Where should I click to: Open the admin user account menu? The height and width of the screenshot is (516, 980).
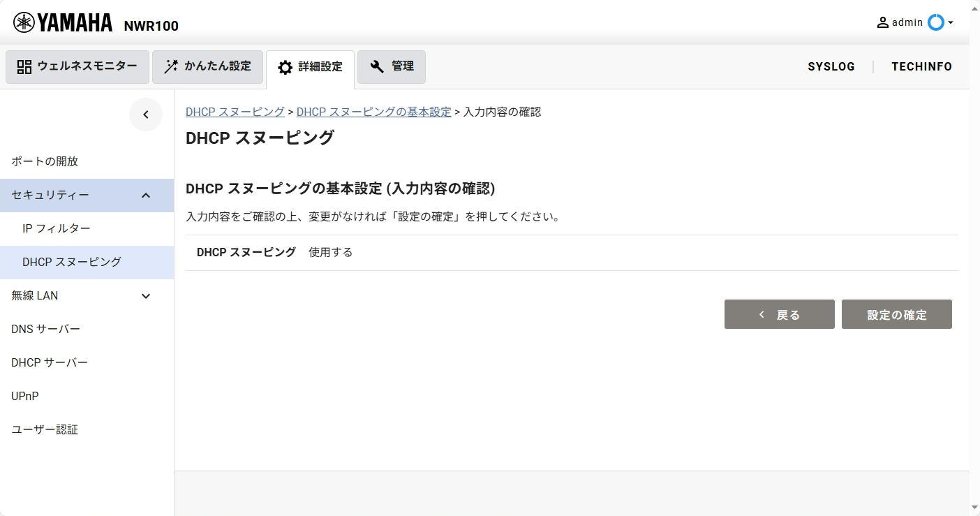(x=907, y=22)
